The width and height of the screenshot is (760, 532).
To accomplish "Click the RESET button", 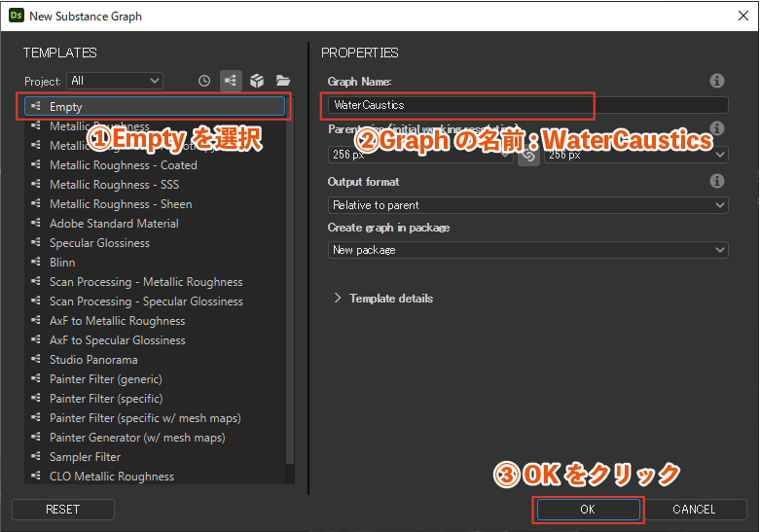I will 63,510.
